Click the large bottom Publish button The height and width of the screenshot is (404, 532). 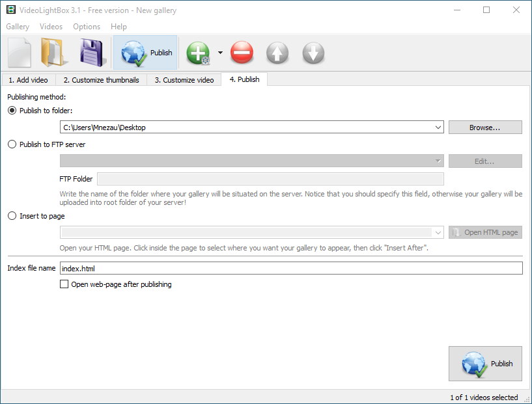(x=485, y=364)
